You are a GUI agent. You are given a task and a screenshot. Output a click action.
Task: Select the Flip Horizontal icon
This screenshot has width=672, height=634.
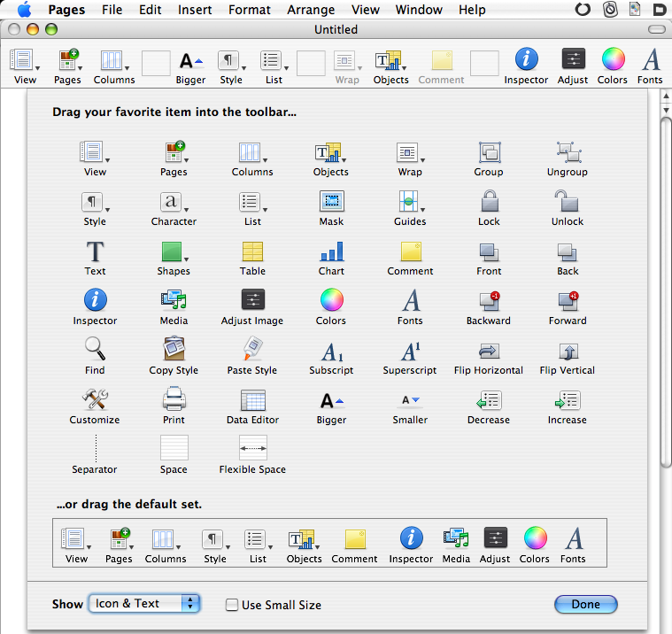click(489, 351)
